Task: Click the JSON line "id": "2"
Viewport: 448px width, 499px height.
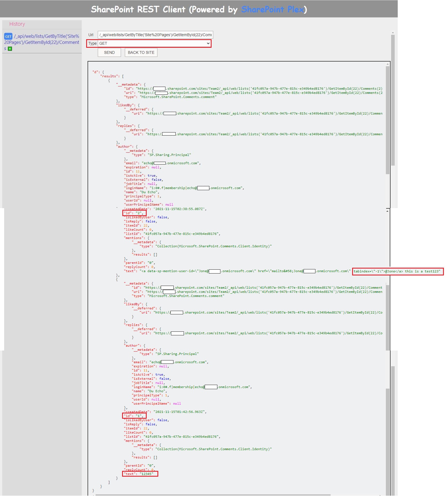Action: [134, 213]
